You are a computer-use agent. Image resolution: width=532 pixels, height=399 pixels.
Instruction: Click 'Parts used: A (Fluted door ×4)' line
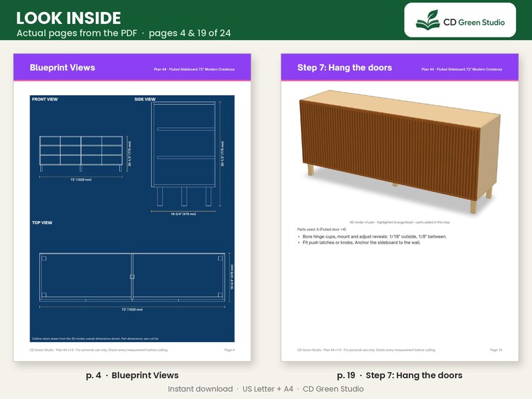[322, 230]
